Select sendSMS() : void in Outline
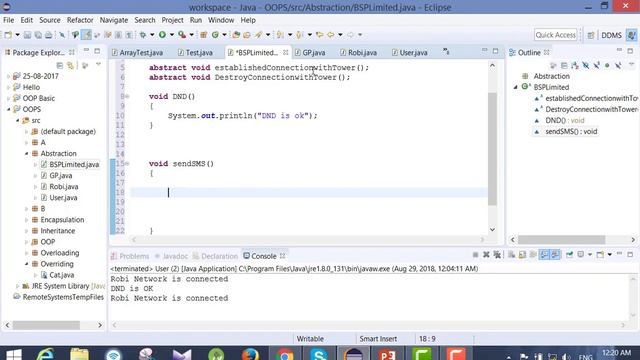Image resolution: width=640 pixels, height=360 pixels. click(571, 131)
